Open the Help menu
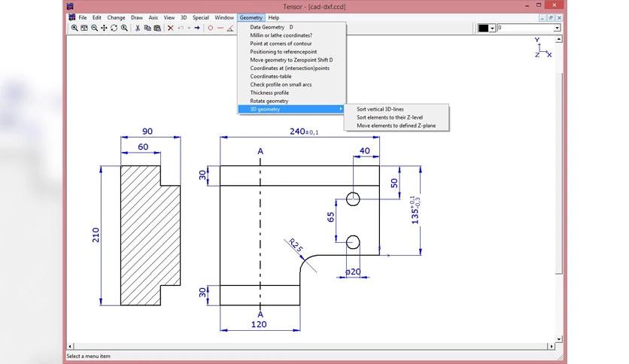The width and height of the screenshot is (629, 364). point(274,17)
